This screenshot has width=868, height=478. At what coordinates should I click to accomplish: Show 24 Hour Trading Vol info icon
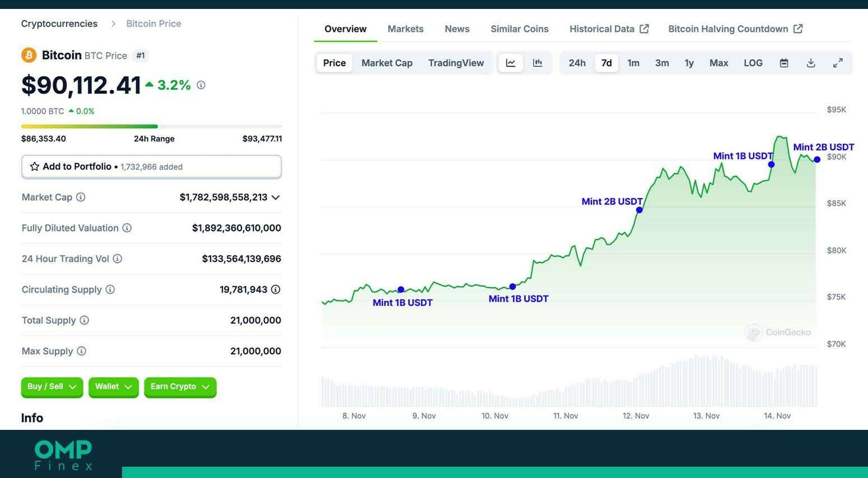[118, 259]
